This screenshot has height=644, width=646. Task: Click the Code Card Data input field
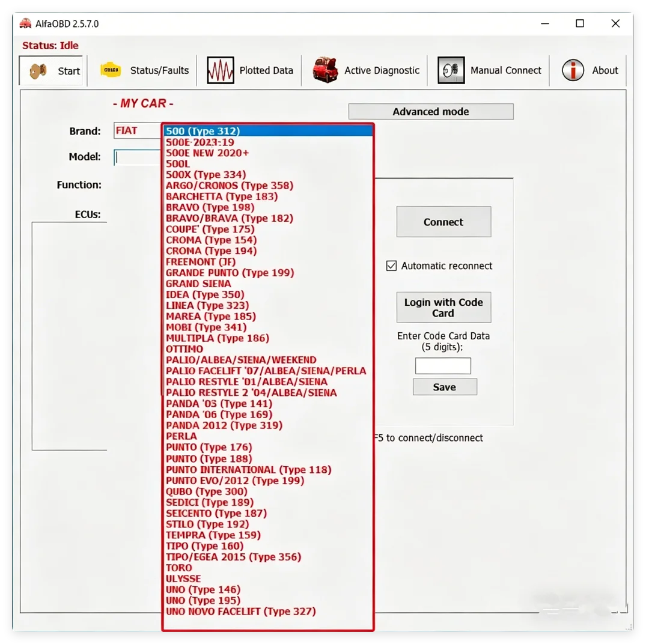click(443, 366)
